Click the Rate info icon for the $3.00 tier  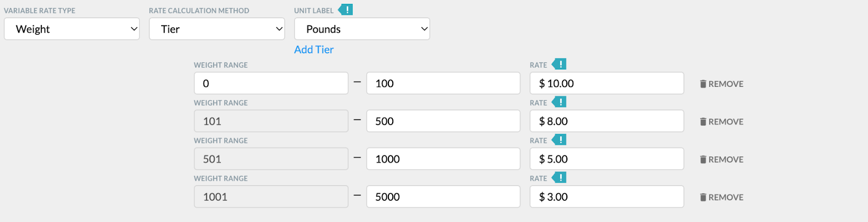coord(559,177)
